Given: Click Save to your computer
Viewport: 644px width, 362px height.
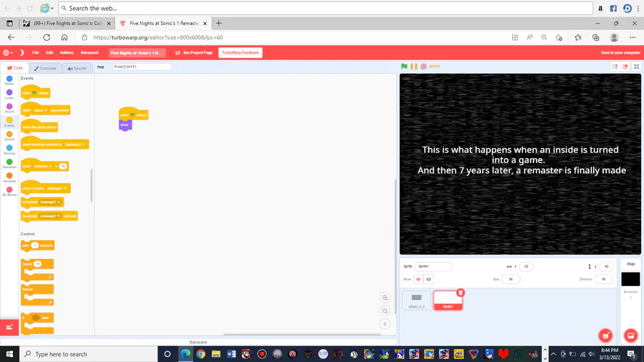Looking at the screenshot, I should [x=620, y=52].
